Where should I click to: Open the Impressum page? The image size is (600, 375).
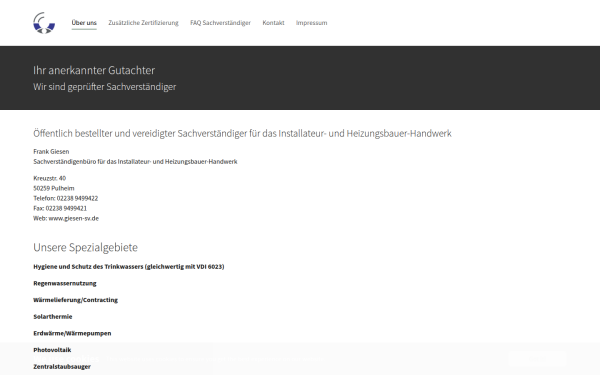pyautogui.click(x=311, y=23)
